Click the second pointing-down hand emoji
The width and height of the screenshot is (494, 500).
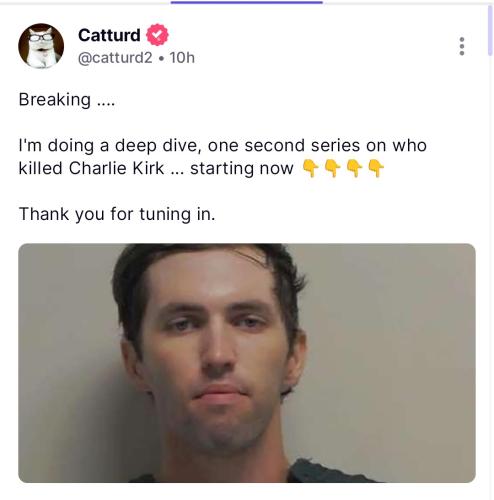coord(332,168)
